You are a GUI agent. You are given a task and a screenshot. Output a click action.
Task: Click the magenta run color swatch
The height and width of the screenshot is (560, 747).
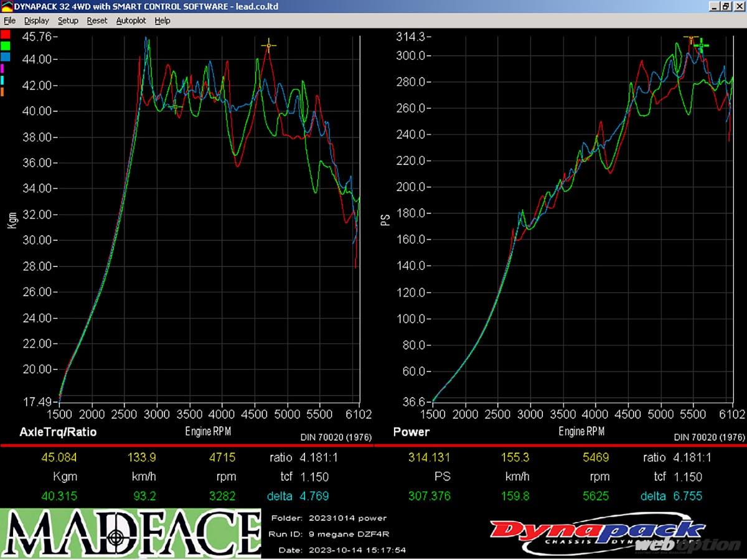tap(3, 68)
